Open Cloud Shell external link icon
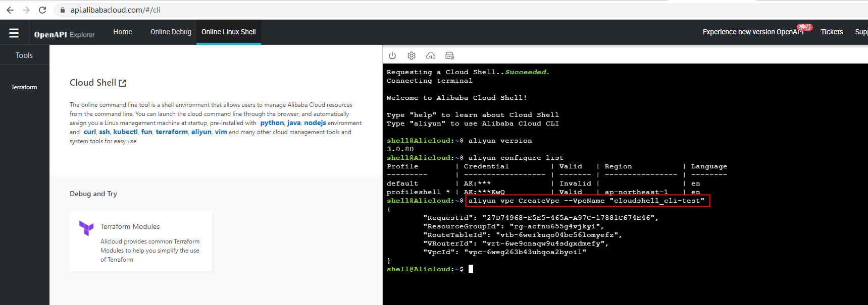This screenshot has height=305, width=868. click(x=123, y=83)
